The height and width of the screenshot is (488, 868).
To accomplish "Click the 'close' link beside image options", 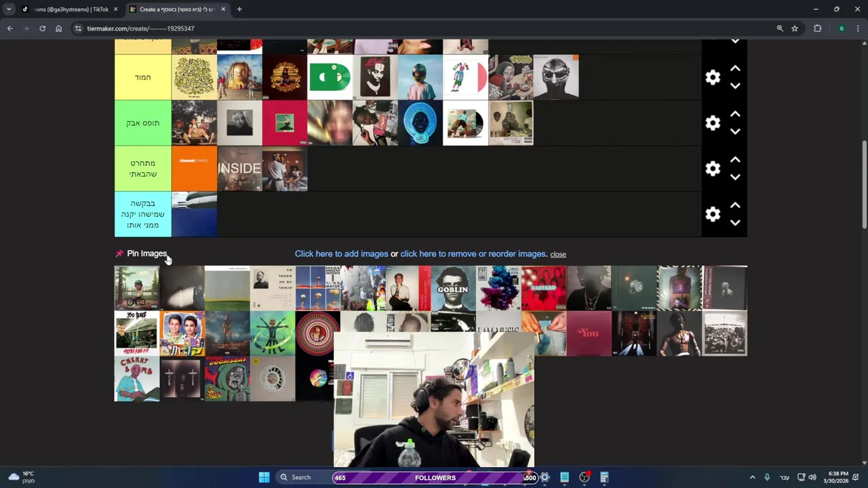I will pos(558,254).
